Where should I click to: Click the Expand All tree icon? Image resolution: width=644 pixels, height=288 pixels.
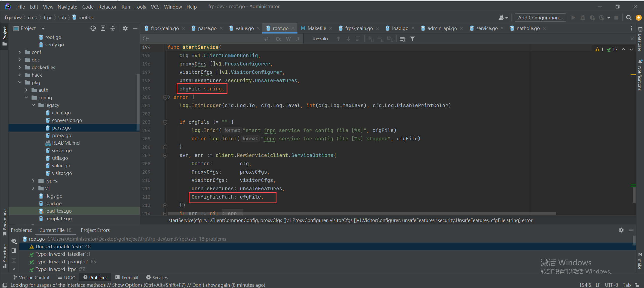pos(103,28)
